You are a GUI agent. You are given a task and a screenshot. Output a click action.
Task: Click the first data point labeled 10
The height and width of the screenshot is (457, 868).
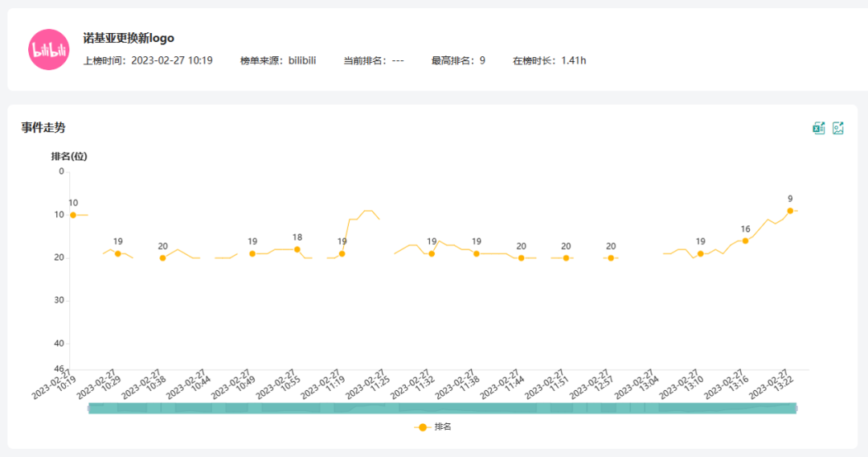(x=73, y=215)
